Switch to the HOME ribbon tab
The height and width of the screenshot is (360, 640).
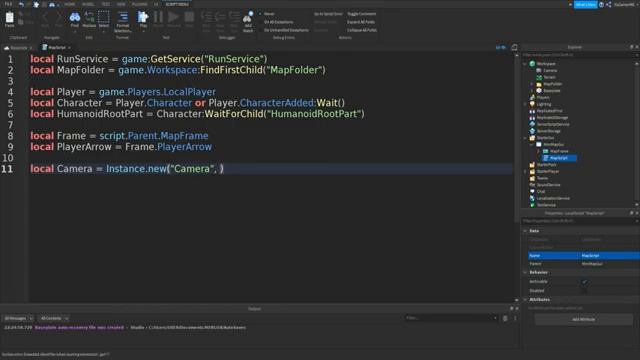coord(70,4)
